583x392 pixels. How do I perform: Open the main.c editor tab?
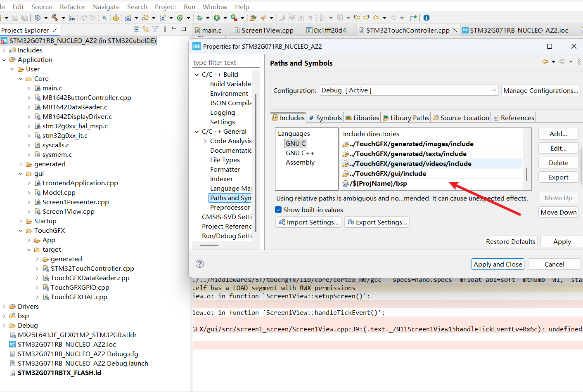click(x=209, y=30)
